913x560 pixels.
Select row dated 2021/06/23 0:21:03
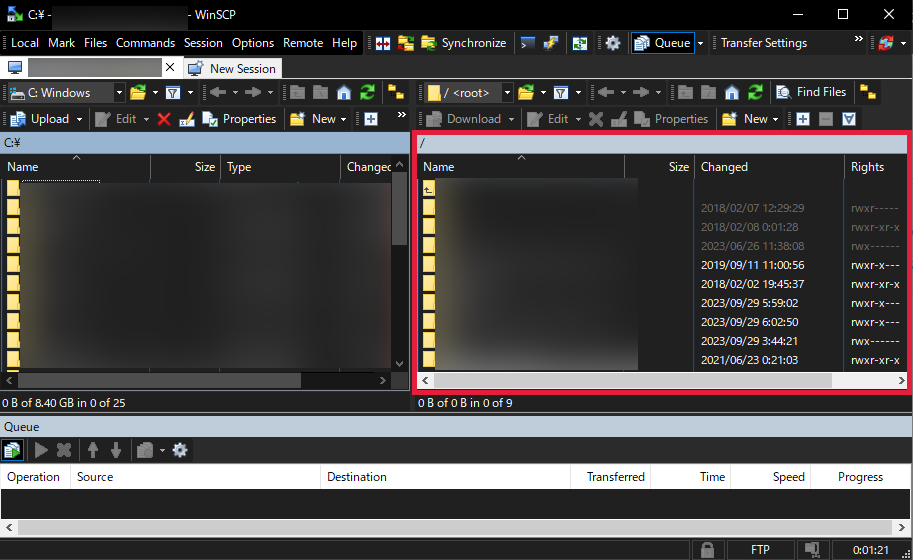tap(663, 360)
